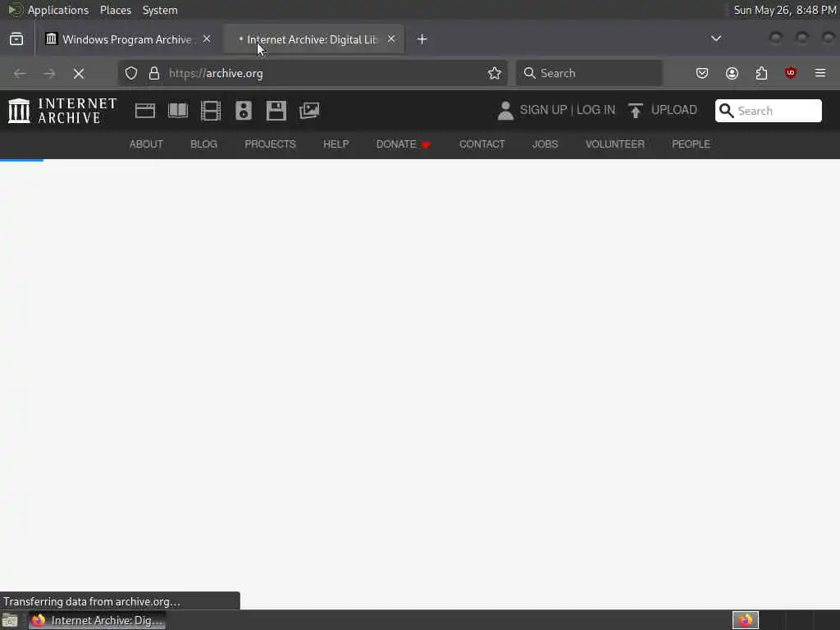The width and height of the screenshot is (840, 630).
Task: Open the Video filmstrip icon
Action: click(211, 111)
